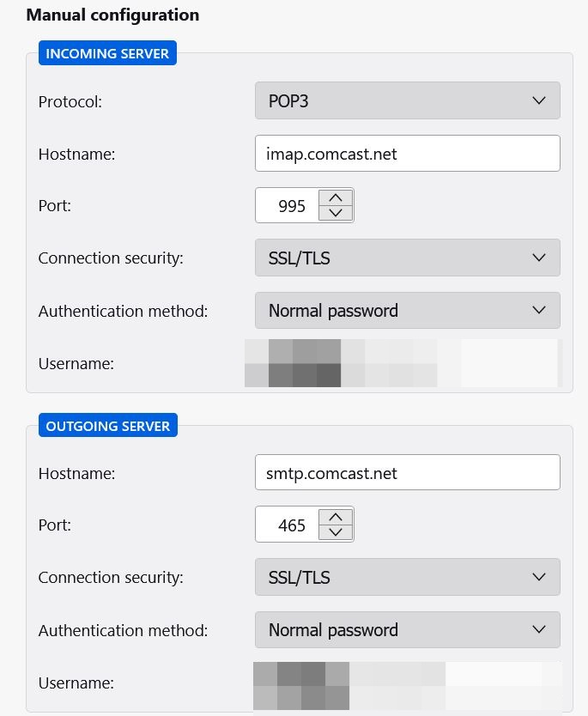
Task: Click the Manual configuration heading
Action: point(112,15)
